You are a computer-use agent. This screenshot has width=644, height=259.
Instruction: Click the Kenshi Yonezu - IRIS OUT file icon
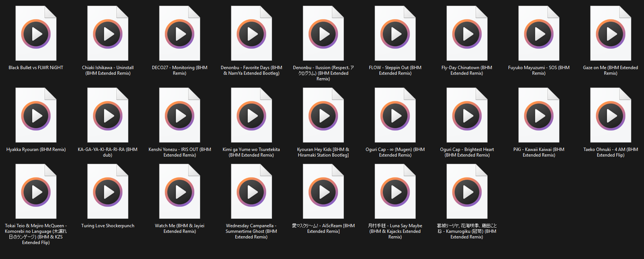179,115
